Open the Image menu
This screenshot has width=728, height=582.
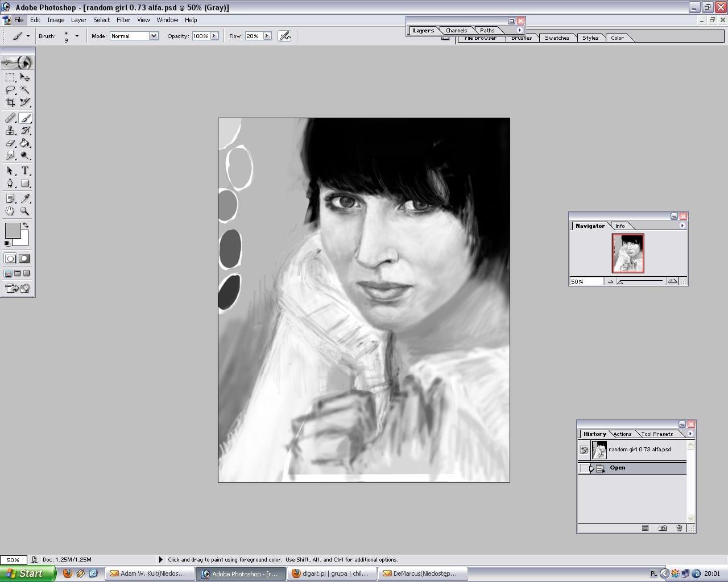point(56,20)
